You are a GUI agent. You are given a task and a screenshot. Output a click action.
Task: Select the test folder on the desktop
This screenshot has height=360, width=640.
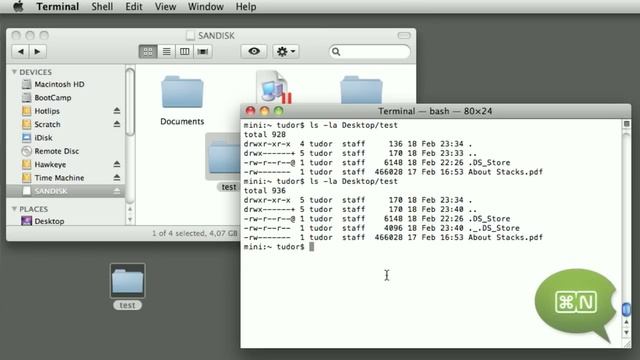[127, 280]
